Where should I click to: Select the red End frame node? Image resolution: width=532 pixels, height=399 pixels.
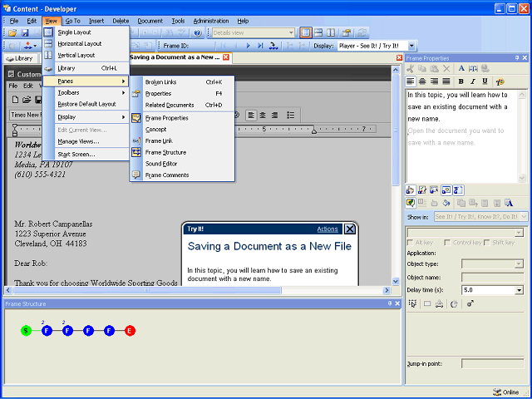(x=130, y=331)
